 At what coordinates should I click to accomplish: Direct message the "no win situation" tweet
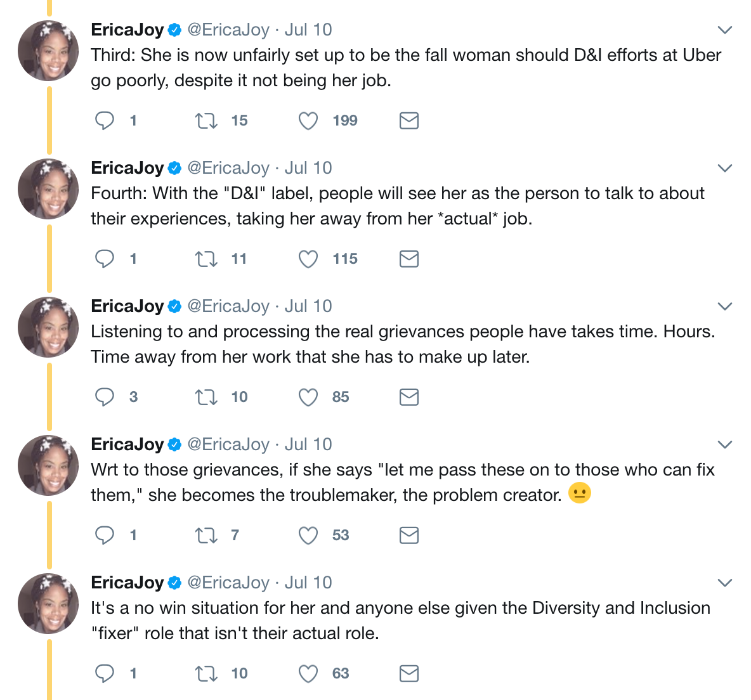point(409,673)
